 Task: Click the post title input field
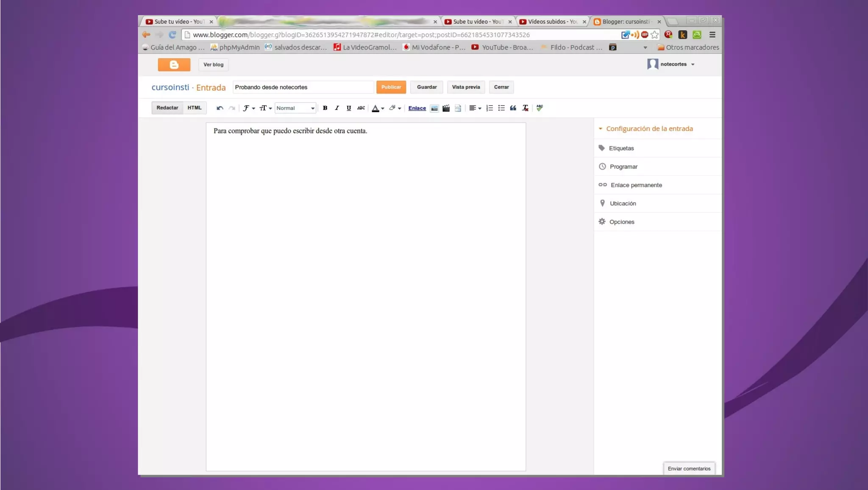click(x=303, y=87)
